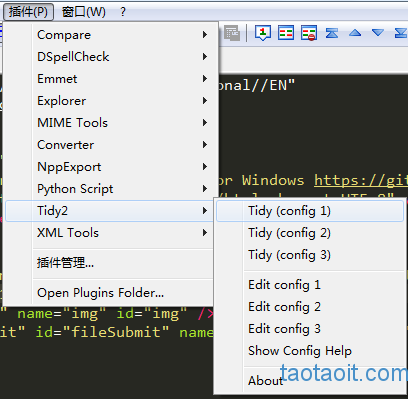The image size is (408, 399).
Task: Jump to last difference toolbar icon
Action: coord(401,33)
